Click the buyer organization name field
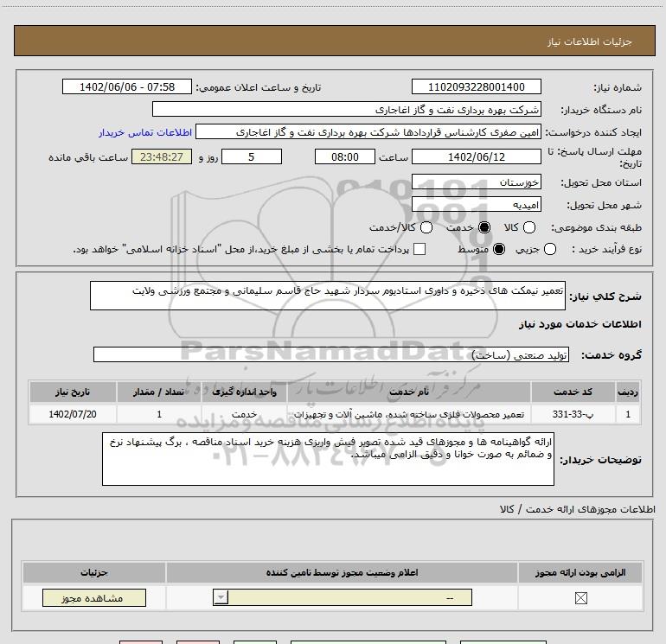The image size is (666, 644). coord(347,110)
